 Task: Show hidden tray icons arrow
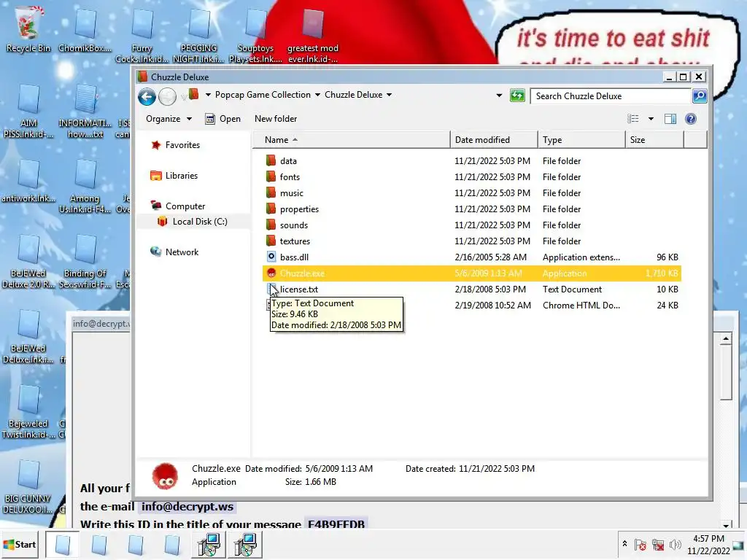click(x=624, y=544)
